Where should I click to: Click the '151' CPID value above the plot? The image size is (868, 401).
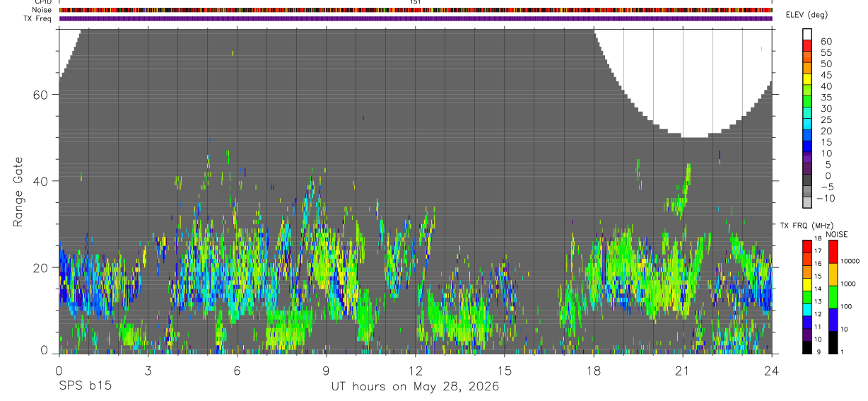pos(416,2)
